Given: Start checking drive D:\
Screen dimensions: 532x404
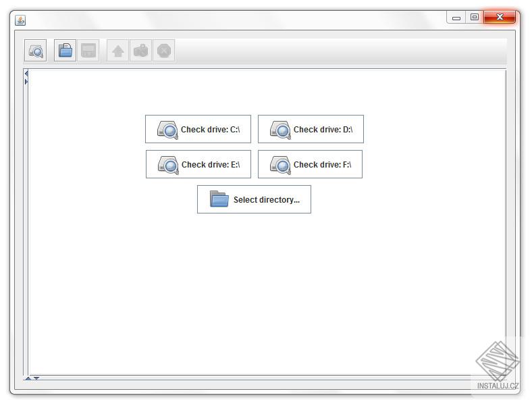Looking at the screenshot, I should [x=311, y=129].
